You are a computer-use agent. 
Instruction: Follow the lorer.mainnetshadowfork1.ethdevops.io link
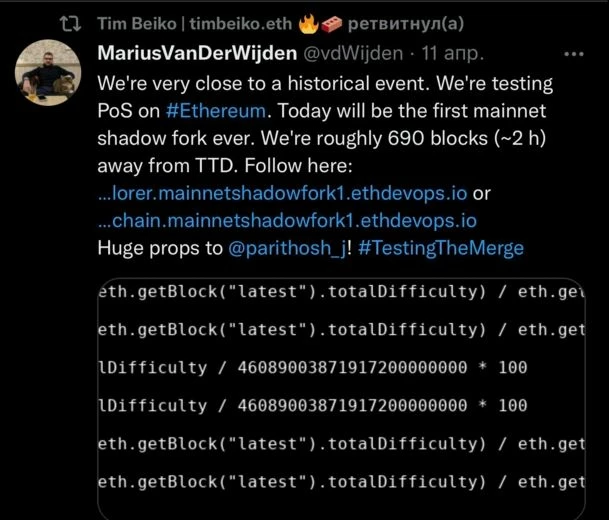coord(282,193)
